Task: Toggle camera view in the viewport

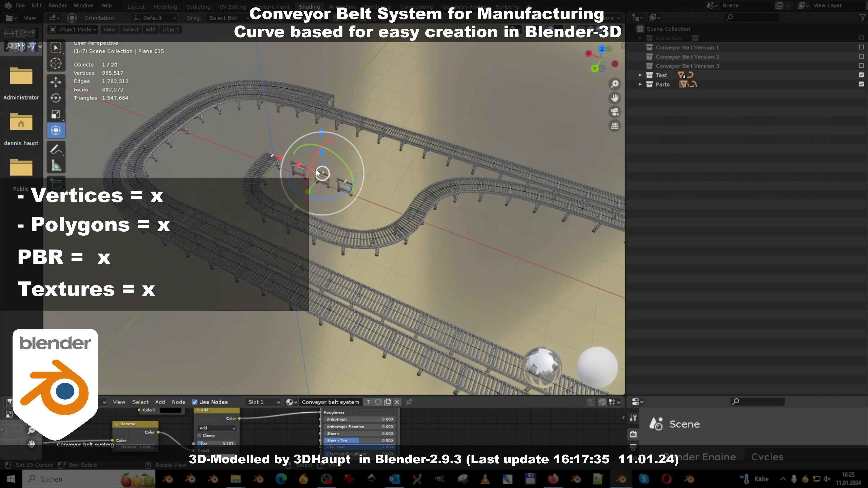Action: [615, 112]
